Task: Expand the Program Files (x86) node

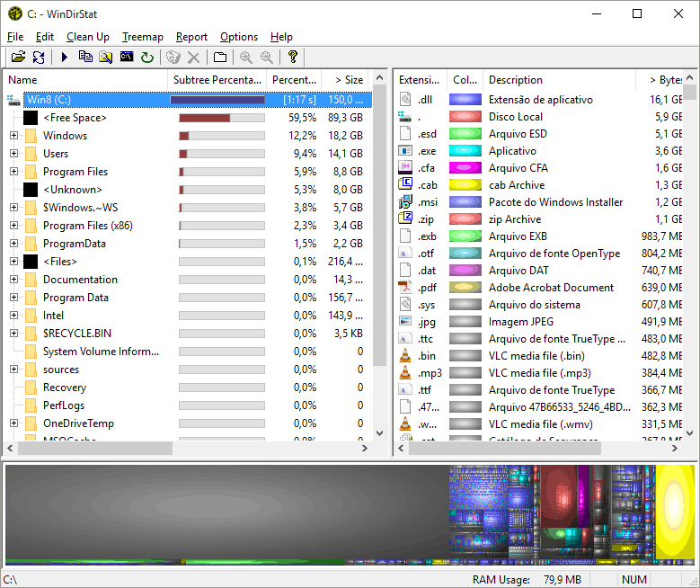Action: point(13,225)
